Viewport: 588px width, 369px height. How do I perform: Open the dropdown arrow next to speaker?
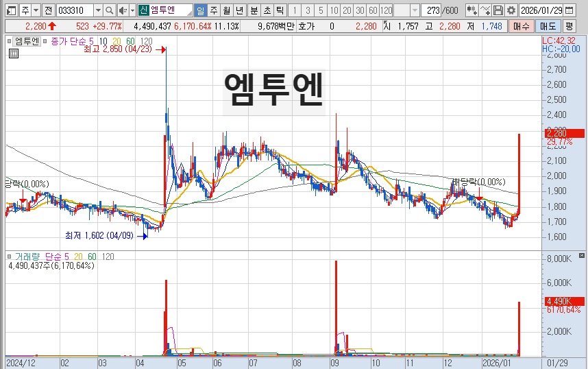(132, 10)
